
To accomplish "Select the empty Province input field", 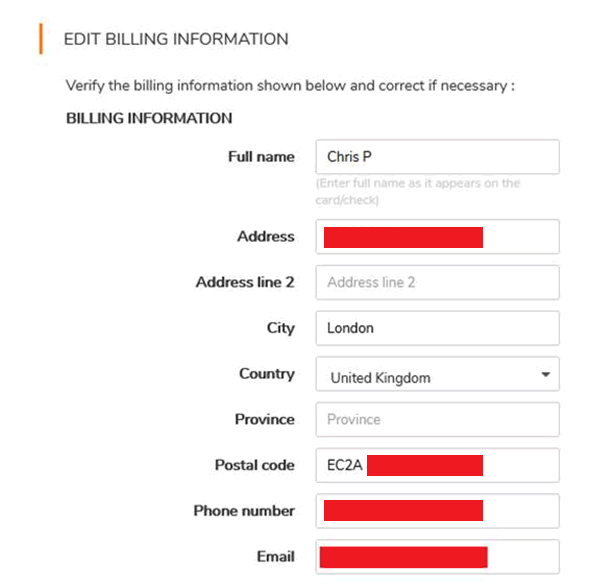I will (x=437, y=420).
